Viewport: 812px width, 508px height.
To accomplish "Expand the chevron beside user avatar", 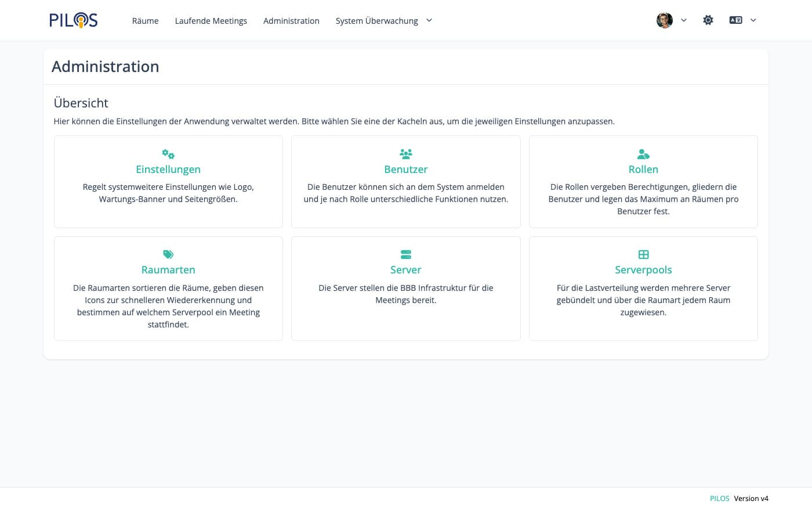I will [684, 20].
